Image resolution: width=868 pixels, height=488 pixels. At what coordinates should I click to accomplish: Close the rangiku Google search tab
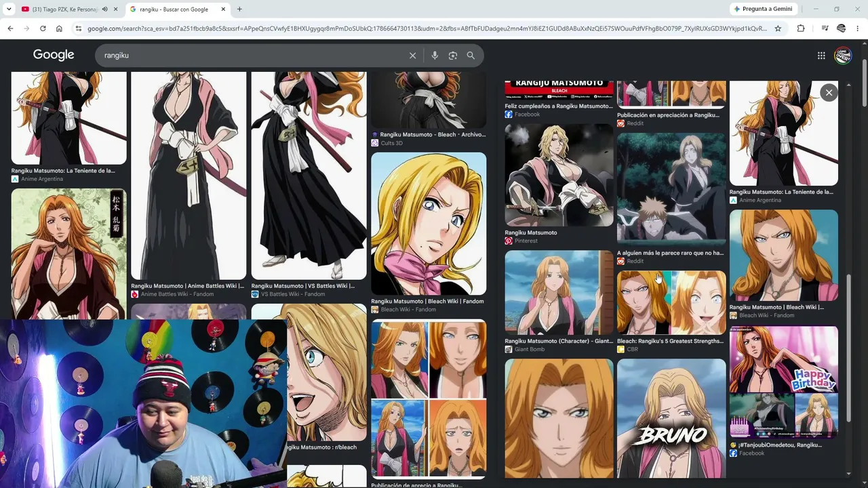pyautogui.click(x=223, y=9)
